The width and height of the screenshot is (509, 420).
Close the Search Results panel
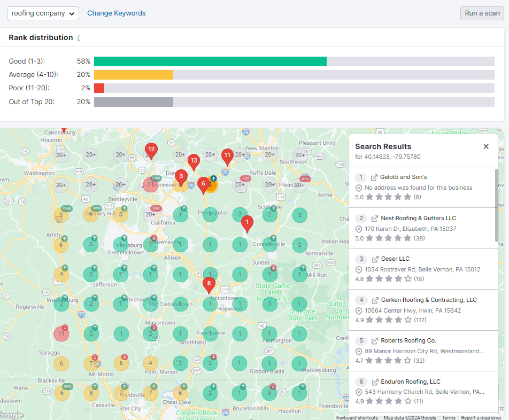(x=486, y=146)
